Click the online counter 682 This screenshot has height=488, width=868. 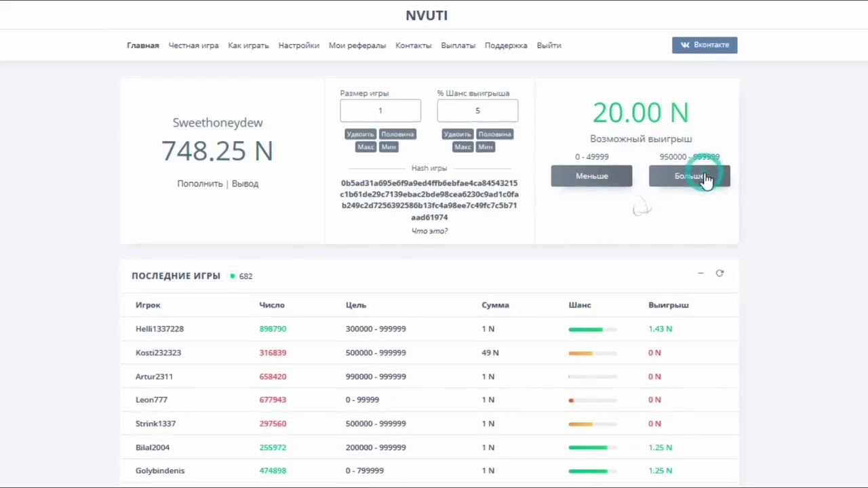[245, 277]
